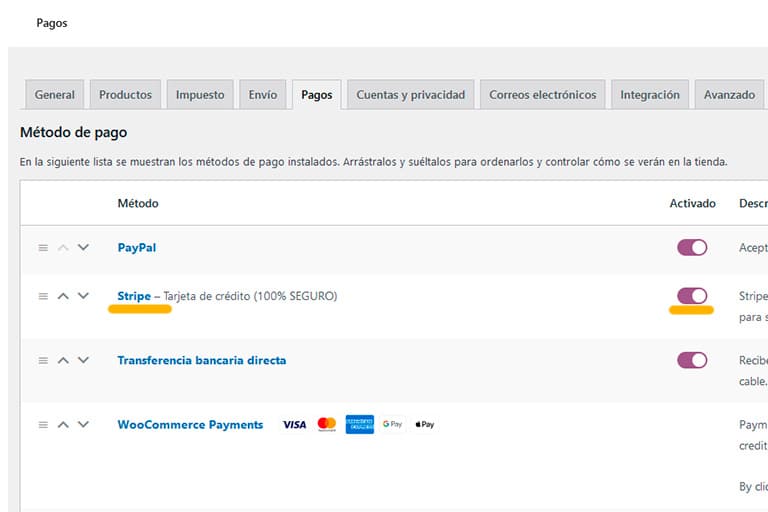The width and height of the screenshot is (768, 512).
Task: Open PayPal payment method settings
Action: pyautogui.click(x=137, y=248)
